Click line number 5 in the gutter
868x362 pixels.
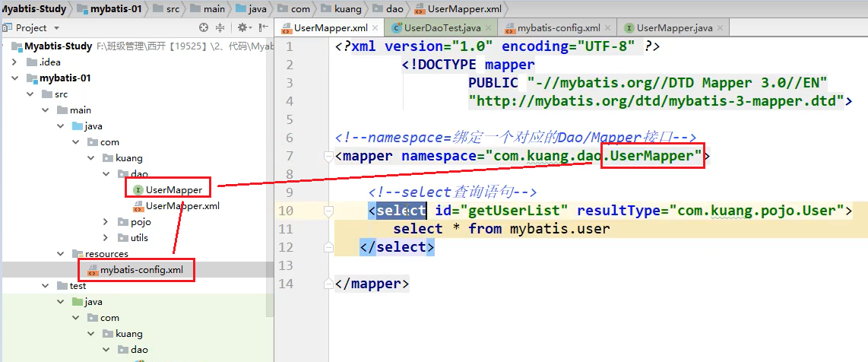pyautogui.click(x=289, y=119)
